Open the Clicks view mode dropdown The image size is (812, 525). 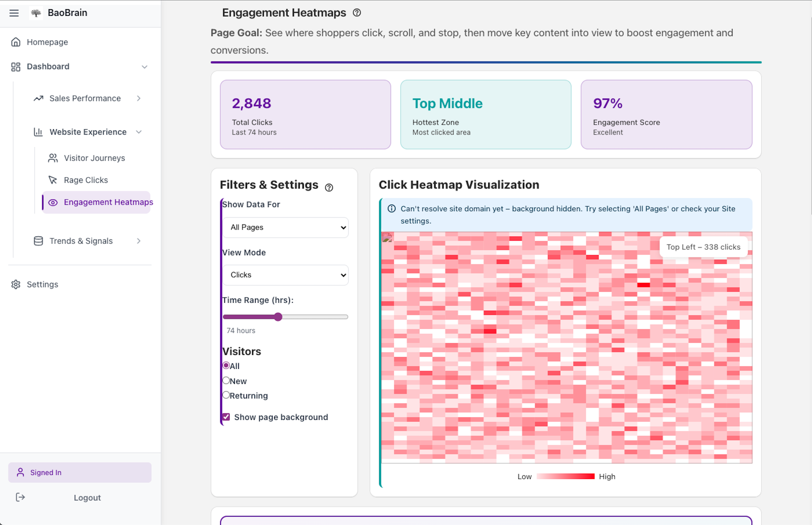pos(285,275)
